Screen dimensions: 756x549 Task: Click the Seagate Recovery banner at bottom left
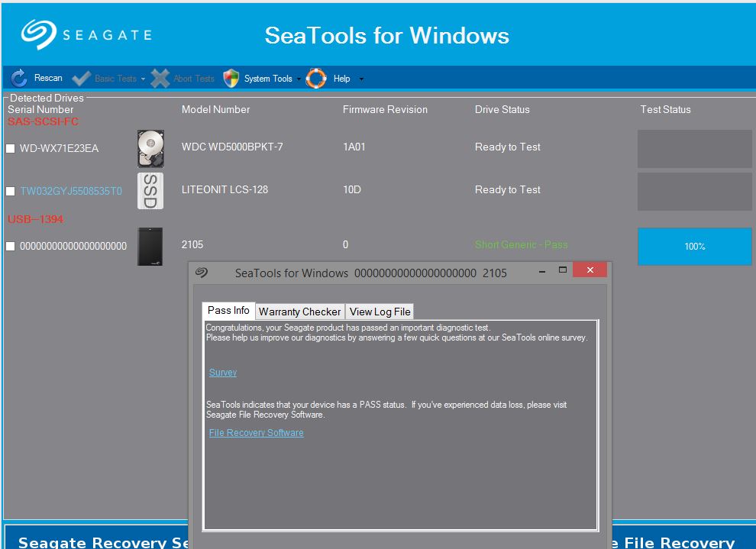96,536
